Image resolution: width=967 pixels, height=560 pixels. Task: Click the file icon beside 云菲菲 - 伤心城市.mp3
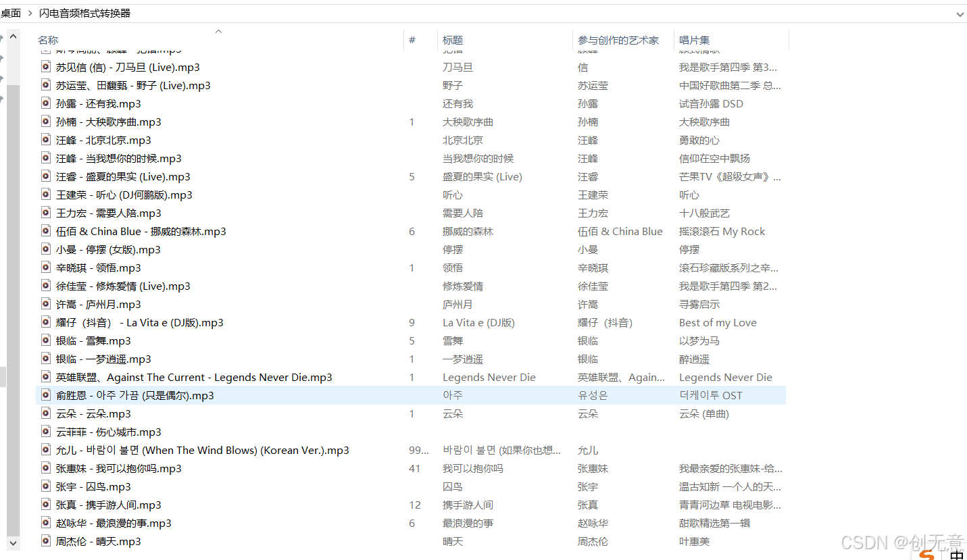tap(46, 432)
